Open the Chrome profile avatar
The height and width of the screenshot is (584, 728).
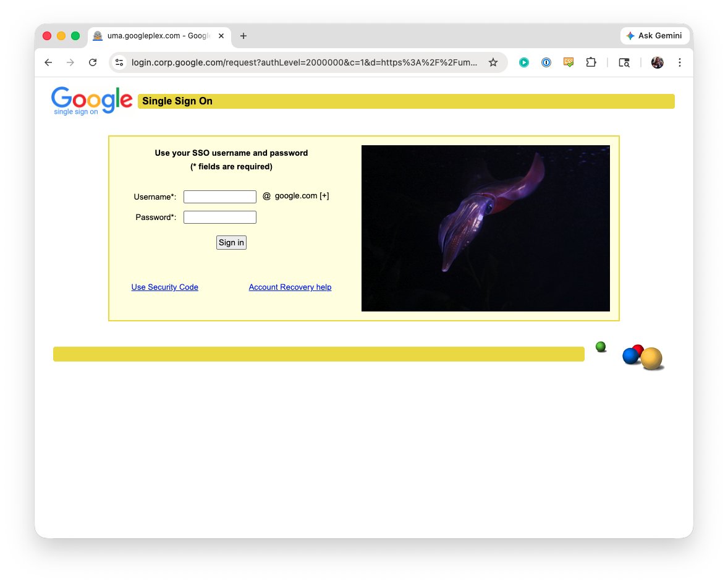[658, 62]
